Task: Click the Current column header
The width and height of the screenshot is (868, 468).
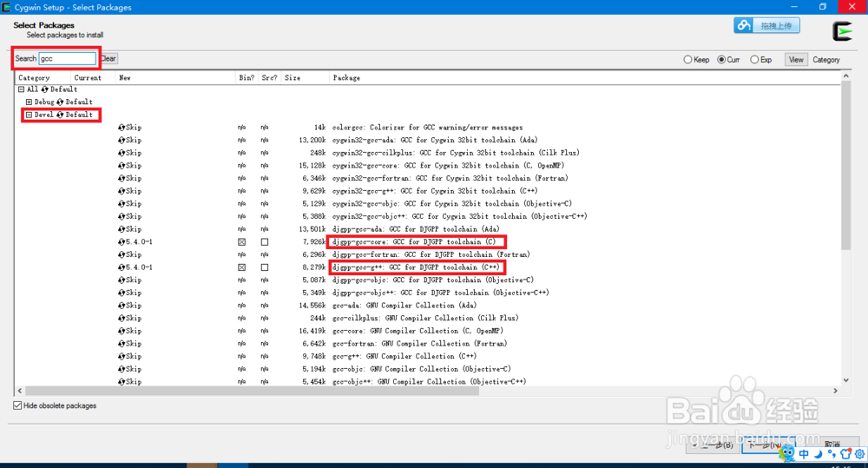Action: 93,77
